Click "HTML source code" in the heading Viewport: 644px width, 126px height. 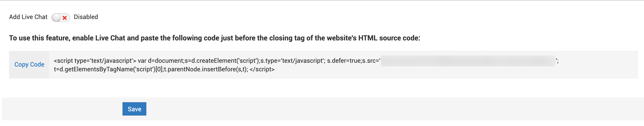tap(388, 38)
